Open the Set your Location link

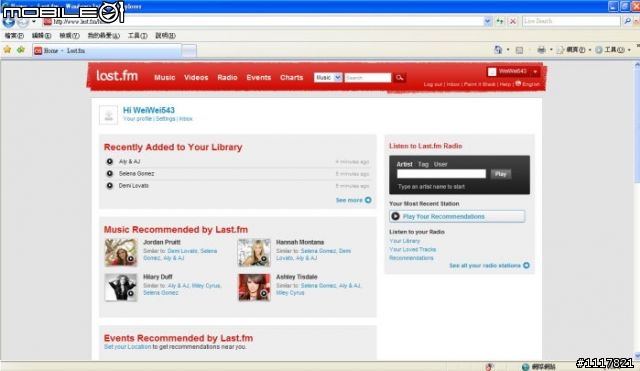pos(127,347)
